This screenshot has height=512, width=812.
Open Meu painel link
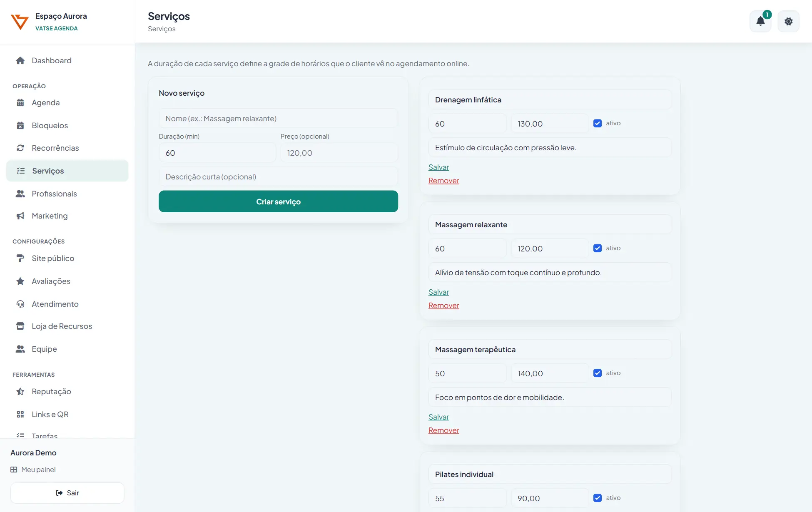pyautogui.click(x=33, y=470)
